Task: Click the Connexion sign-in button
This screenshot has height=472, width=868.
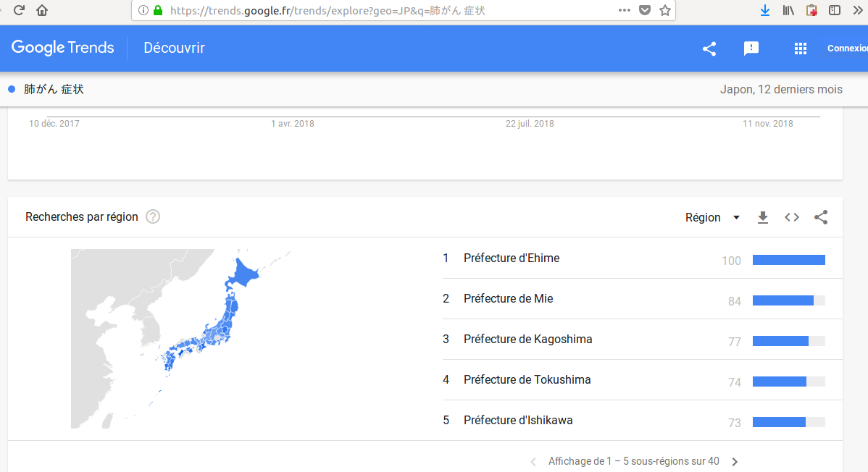Action: coord(847,49)
